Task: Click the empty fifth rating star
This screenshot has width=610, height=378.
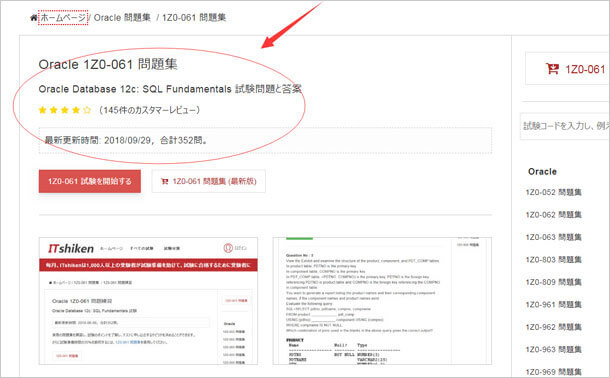Action: pyautogui.click(x=87, y=110)
